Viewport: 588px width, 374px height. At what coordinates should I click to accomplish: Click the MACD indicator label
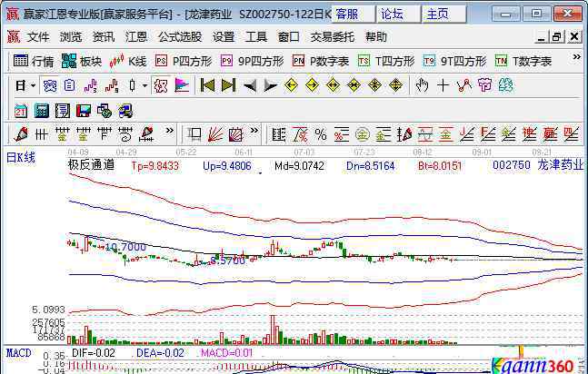click(x=19, y=353)
